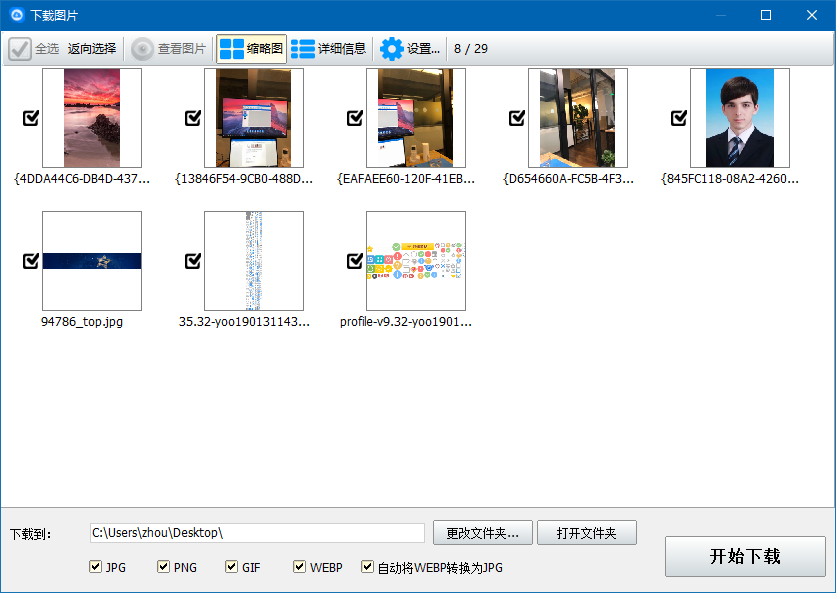Viewport: 836px width, 593px height.
Task: Switch to thumbnail view via grid icon
Action: tap(231, 49)
